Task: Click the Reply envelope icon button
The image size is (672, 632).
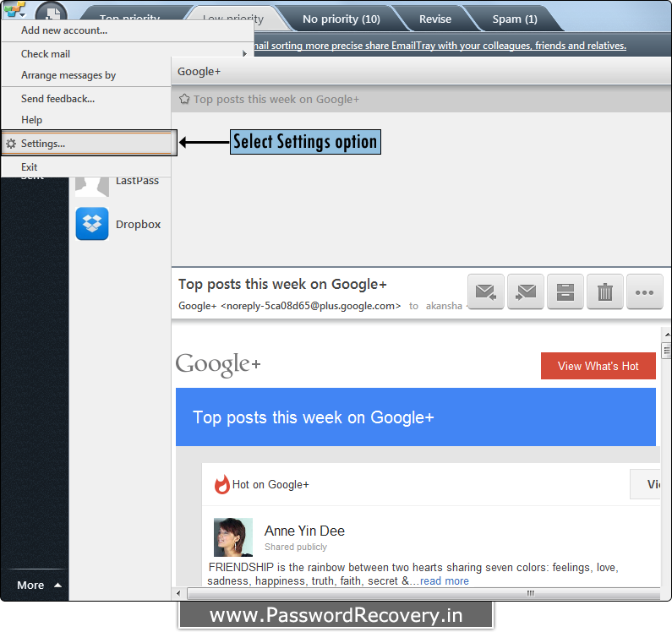Action: [x=485, y=291]
